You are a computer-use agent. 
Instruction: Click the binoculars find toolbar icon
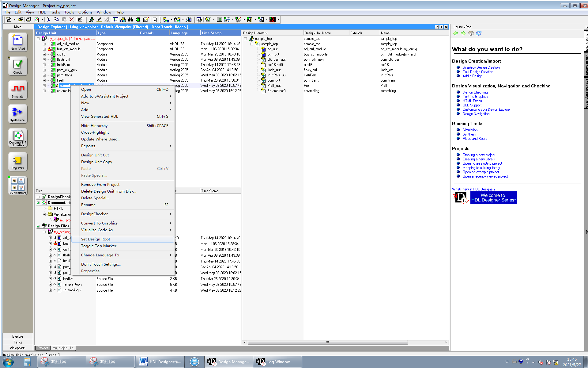pyautogui.click(x=131, y=20)
